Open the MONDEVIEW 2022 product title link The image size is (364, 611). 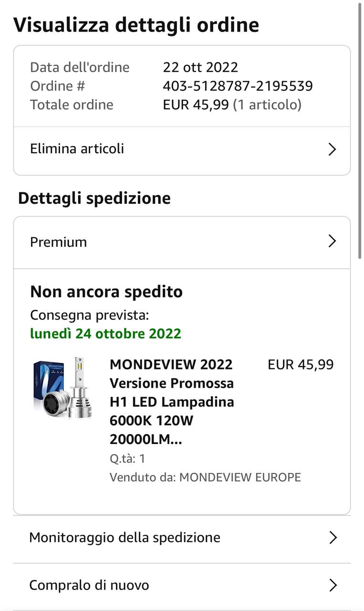click(x=172, y=402)
